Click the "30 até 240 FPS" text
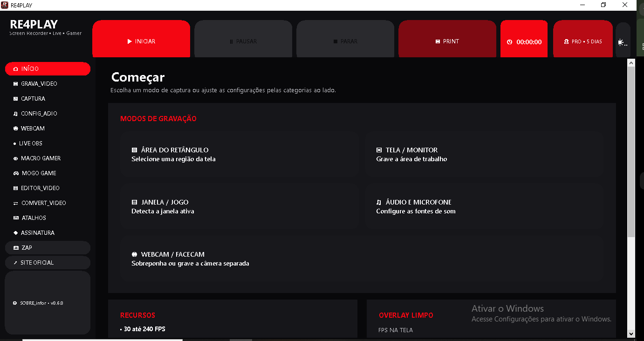This screenshot has height=341, width=644. (144, 329)
